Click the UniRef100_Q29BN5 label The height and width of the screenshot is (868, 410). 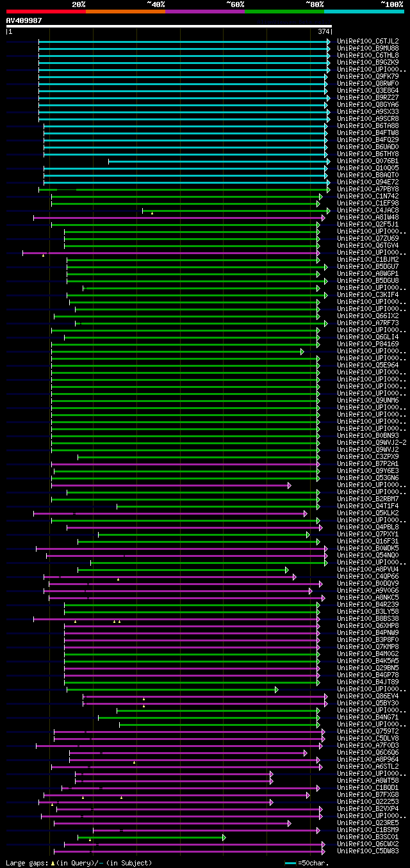click(368, 668)
